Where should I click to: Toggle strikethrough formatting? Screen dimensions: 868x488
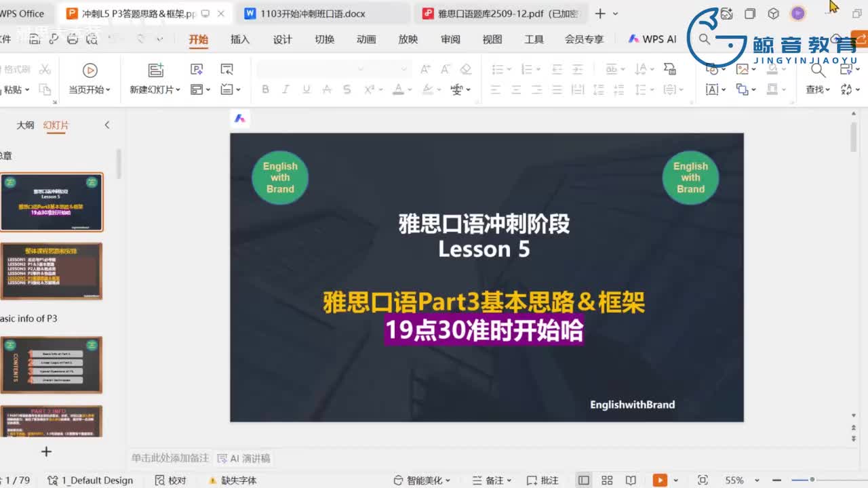326,89
